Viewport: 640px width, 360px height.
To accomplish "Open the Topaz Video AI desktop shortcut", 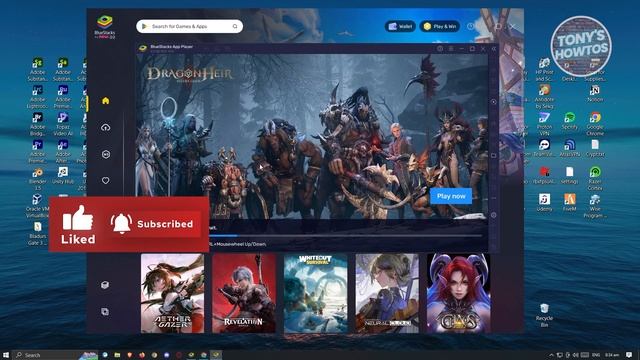I will point(63,124).
